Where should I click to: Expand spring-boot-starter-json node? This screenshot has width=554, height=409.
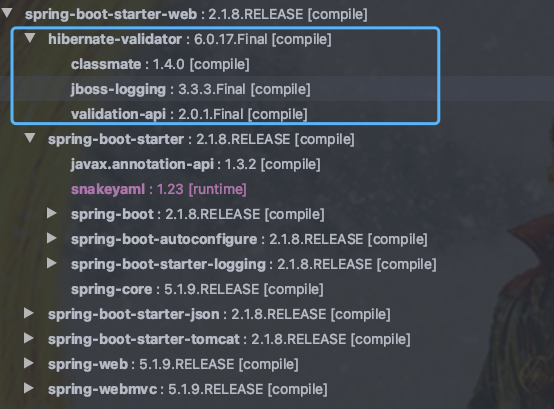click(29, 313)
